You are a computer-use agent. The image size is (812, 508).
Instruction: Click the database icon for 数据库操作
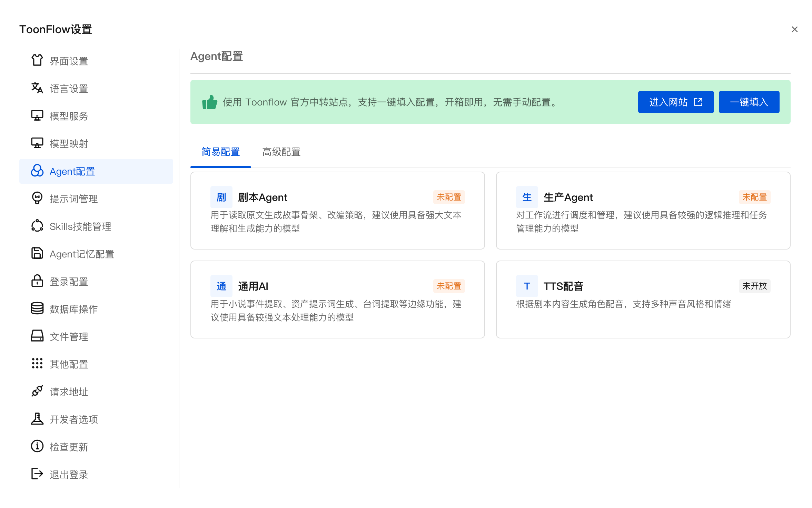tap(37, 308)
